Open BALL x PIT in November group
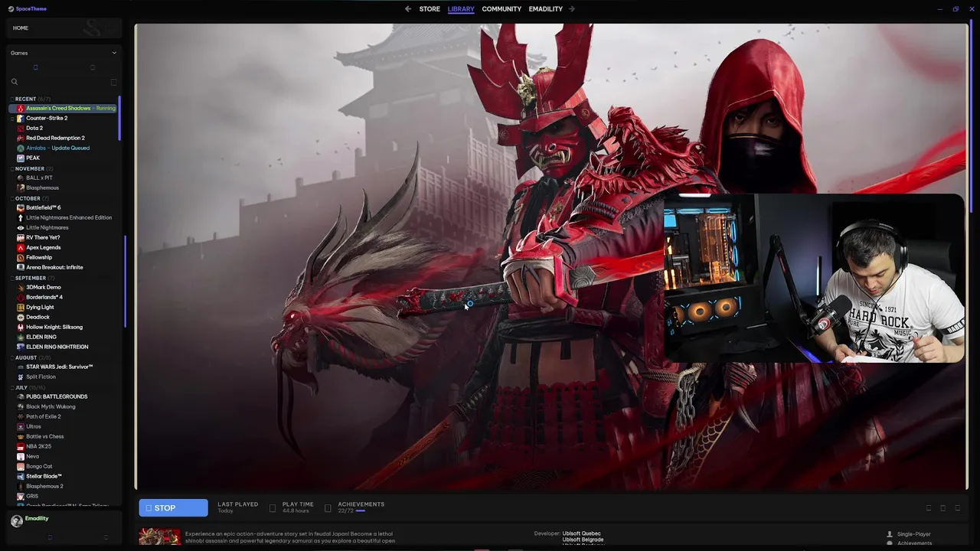 pyautogui.click(x=39, y=178)
